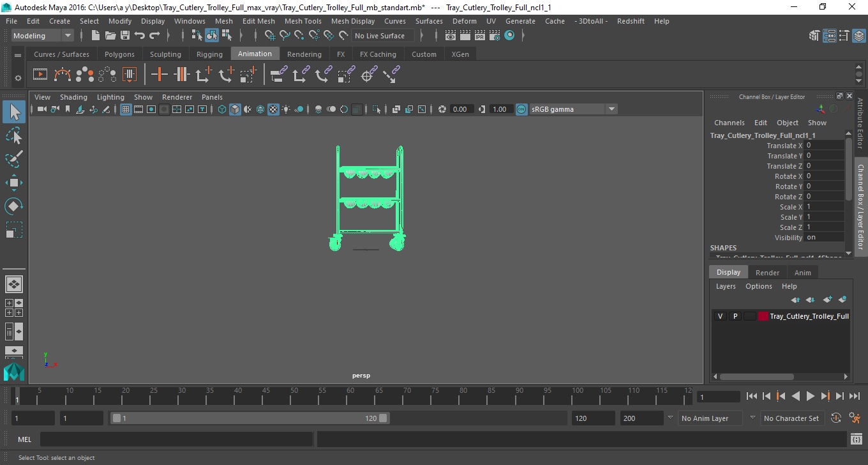Select the Move tool

[14, 183]
